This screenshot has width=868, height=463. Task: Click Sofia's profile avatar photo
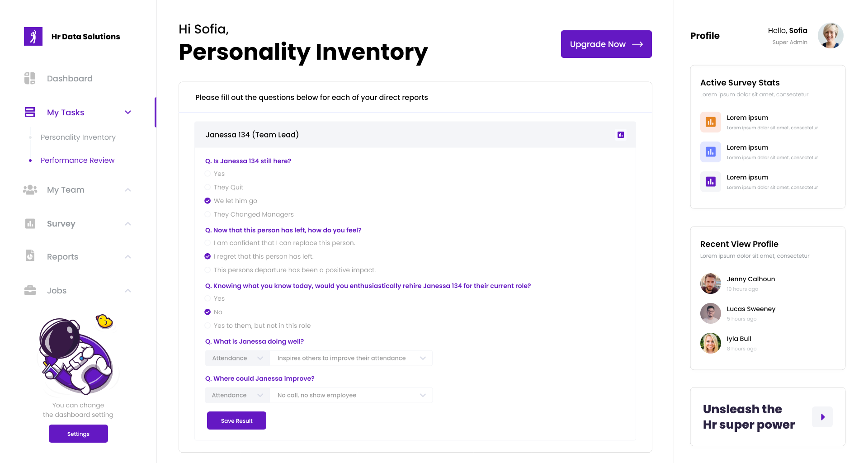(830, 36)
